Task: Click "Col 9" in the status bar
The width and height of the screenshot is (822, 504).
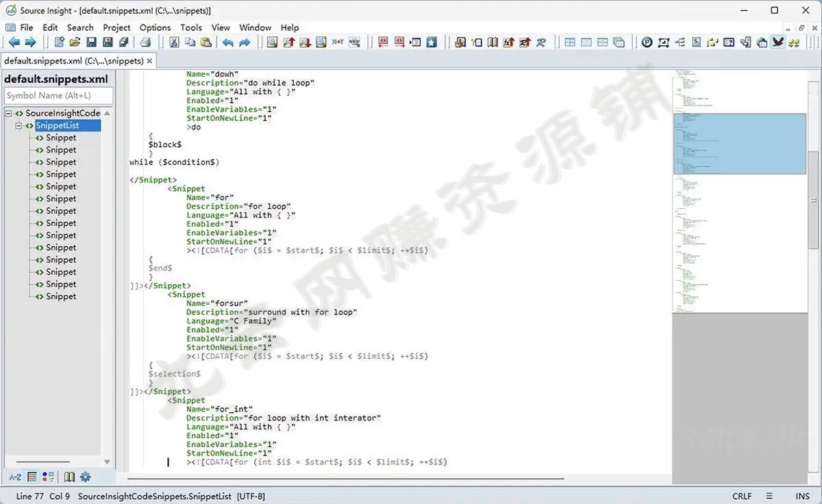Action: coord(60,496)
